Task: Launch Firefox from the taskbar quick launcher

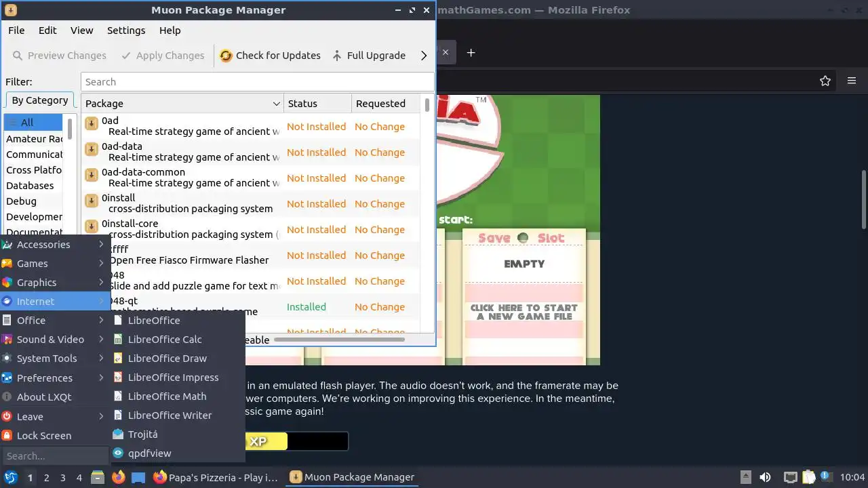Action: (119, 478)
